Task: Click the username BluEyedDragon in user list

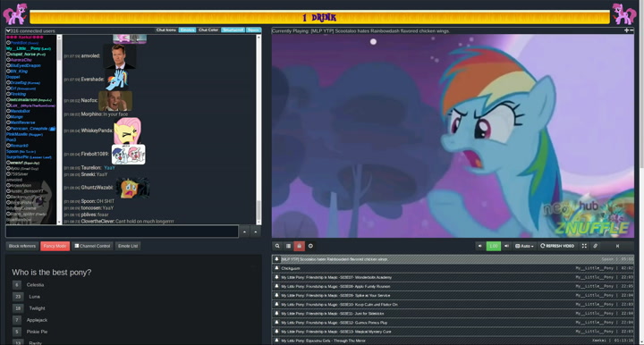Action: tap(25, 65)
